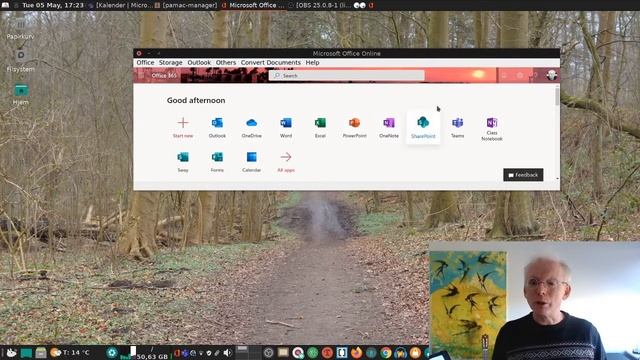Open the Forms app icon

pos(217,157)
